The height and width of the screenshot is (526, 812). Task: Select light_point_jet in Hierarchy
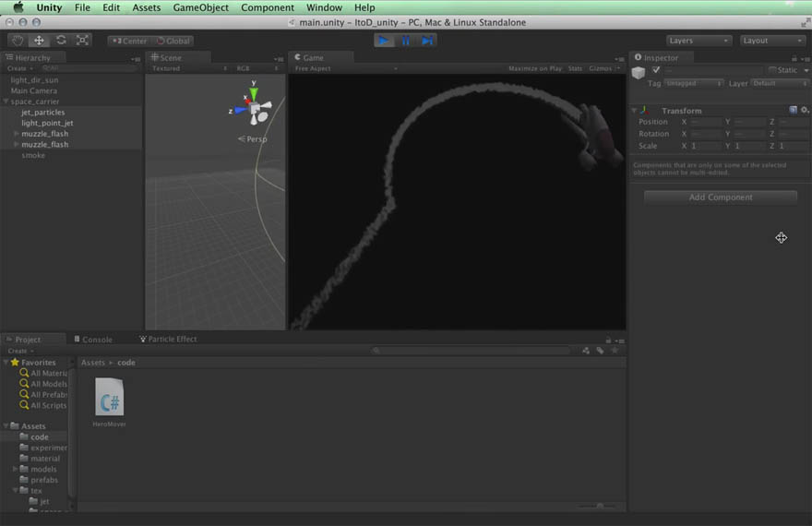point(47,123)
